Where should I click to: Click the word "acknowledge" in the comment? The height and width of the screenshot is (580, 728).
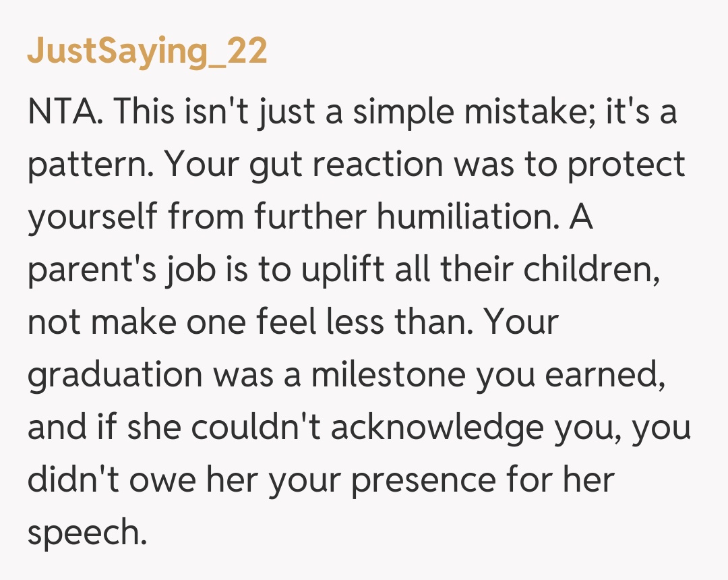click(x=437, y=429)
